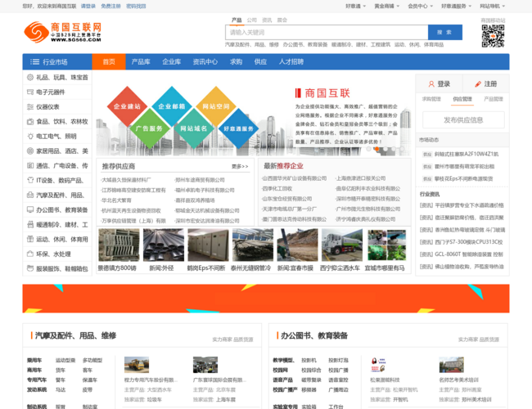Click the user icon beside 登录
Viewport: 532px width, 409px height.
pos(431,83)
